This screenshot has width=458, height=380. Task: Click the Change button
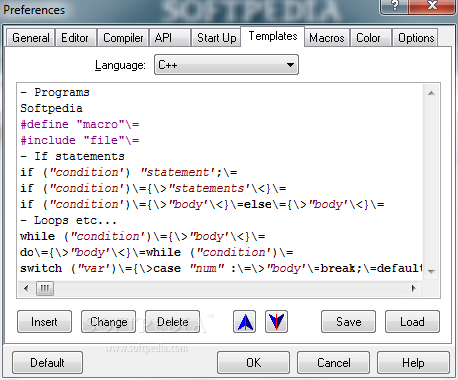tap(108, 322)
